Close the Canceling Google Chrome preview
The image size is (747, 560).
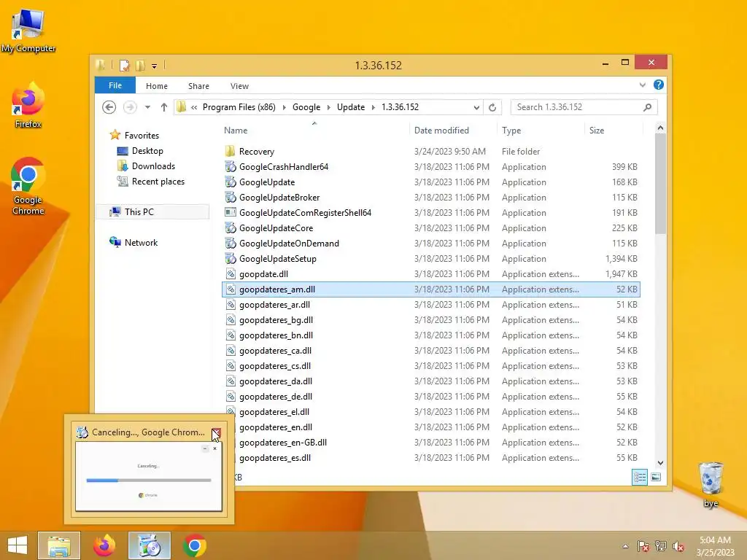(216, 432)
